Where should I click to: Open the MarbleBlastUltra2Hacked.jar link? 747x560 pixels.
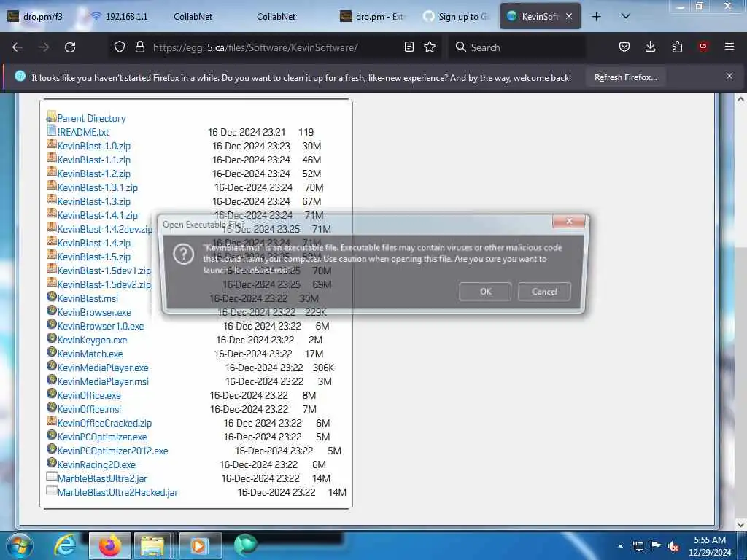117,491
